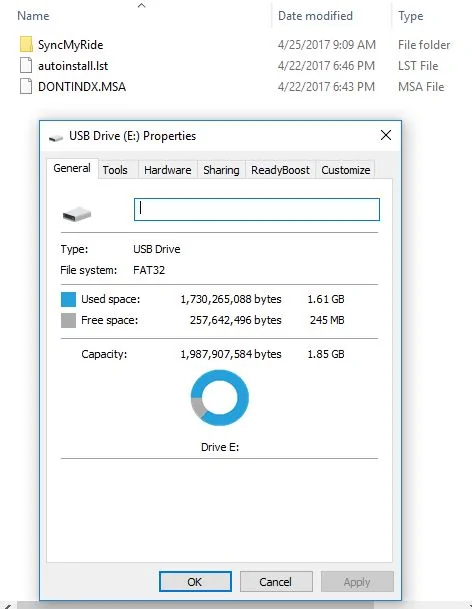Click the autoinstall.lst file icon
The image size is (472, 609).
point(26,66)
